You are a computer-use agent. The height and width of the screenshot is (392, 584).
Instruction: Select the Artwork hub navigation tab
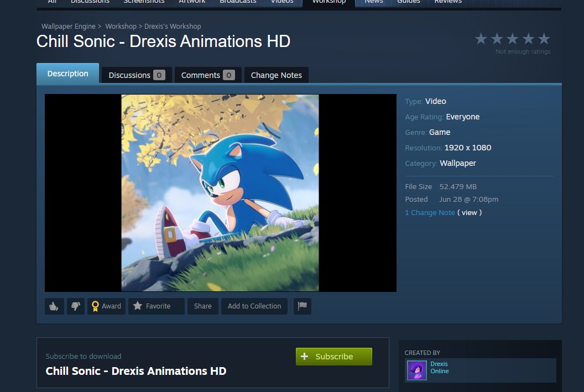tap(192, 2)
